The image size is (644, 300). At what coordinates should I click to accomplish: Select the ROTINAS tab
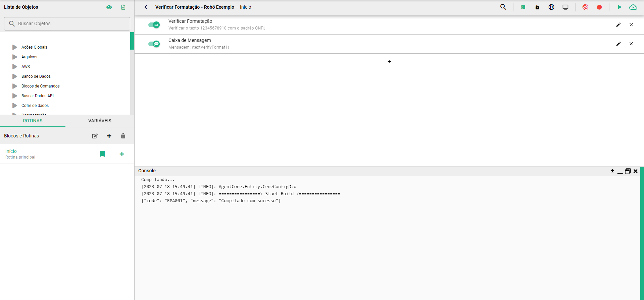[33, 121]
